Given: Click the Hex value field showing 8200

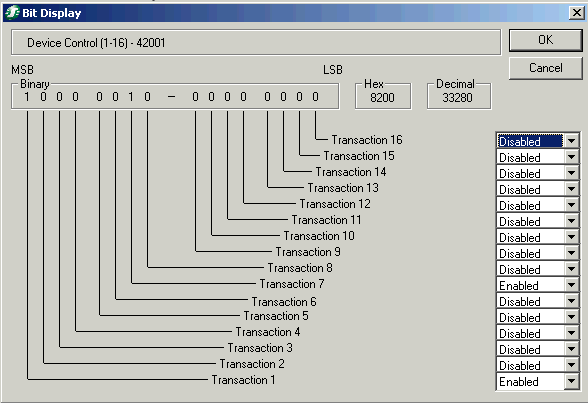Looking at the screenshot, I should tap(382, 98).
